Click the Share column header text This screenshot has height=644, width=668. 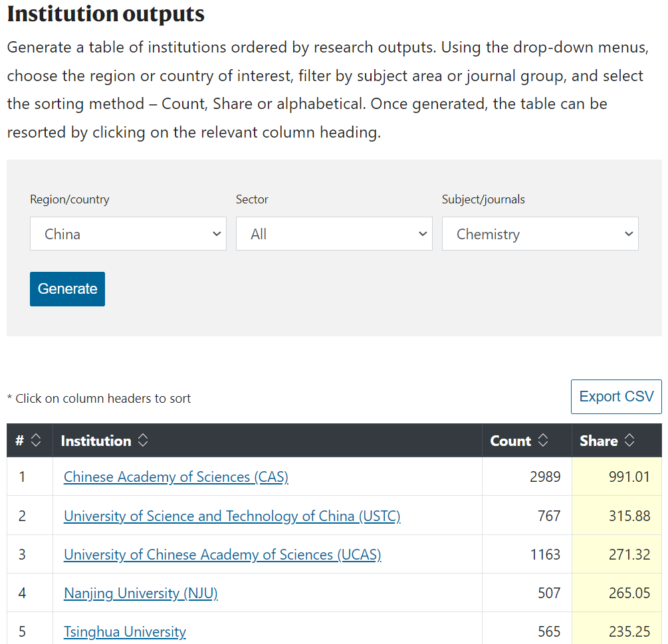[599, 441]
